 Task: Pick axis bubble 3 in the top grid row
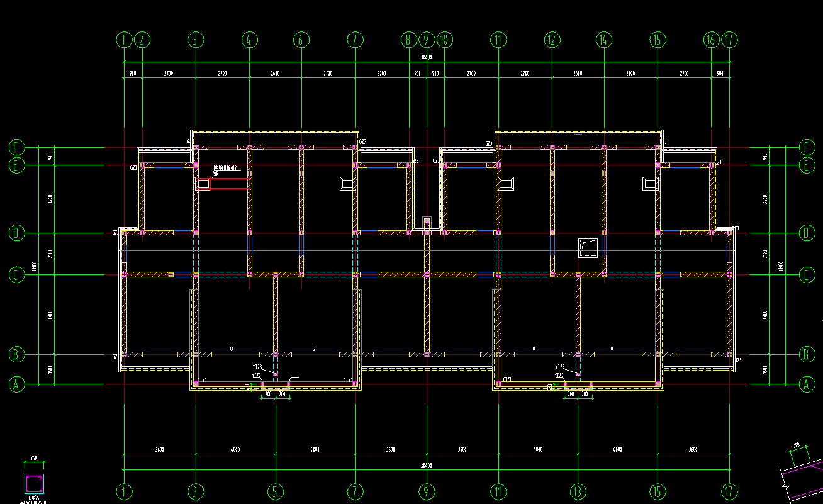tap(196, 40)
